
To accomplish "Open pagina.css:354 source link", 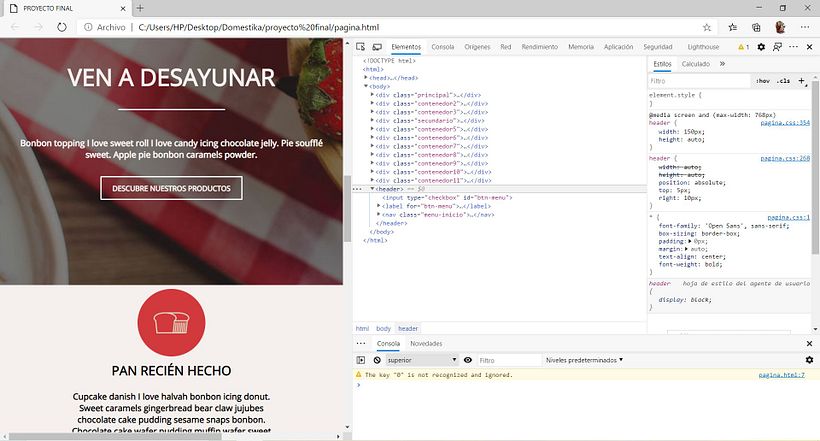I will click(x=785, y=122).
